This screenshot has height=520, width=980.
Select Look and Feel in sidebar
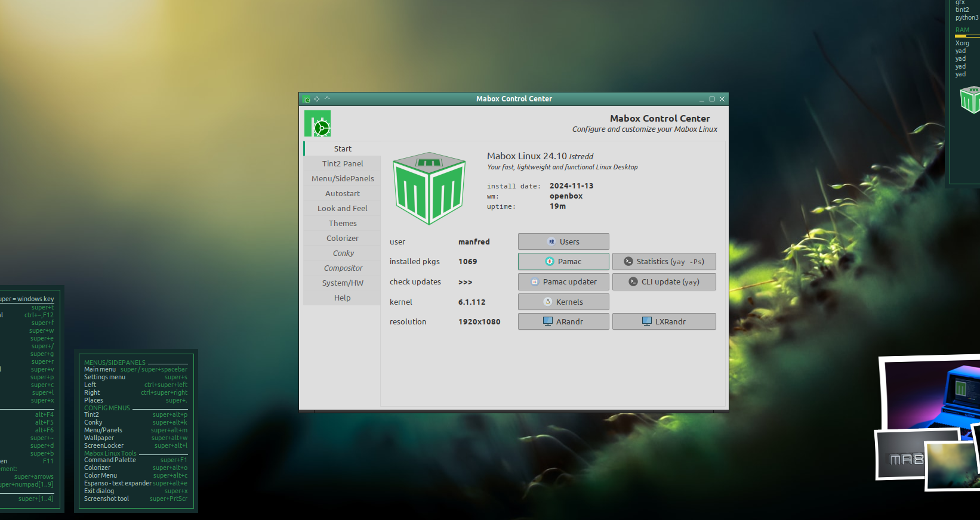[342, 208]
